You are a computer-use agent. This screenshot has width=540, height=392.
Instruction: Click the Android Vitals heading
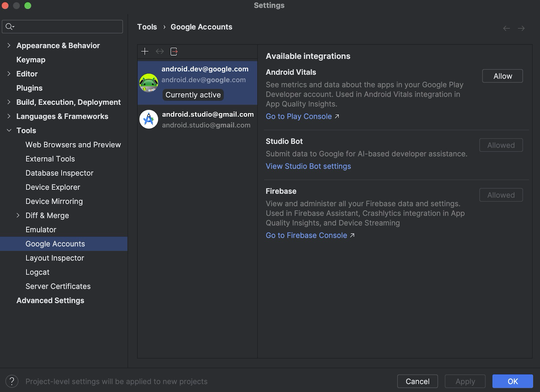coord(291,72)
